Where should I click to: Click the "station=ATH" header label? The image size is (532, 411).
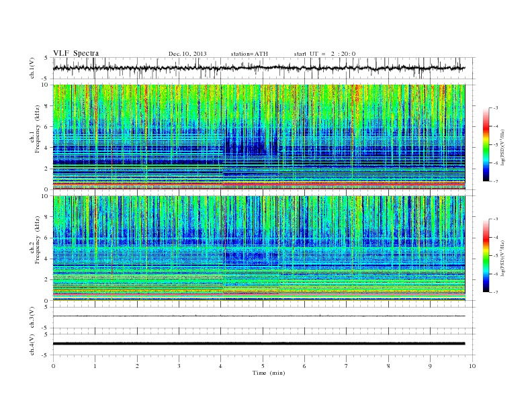(x=249, y=54)
